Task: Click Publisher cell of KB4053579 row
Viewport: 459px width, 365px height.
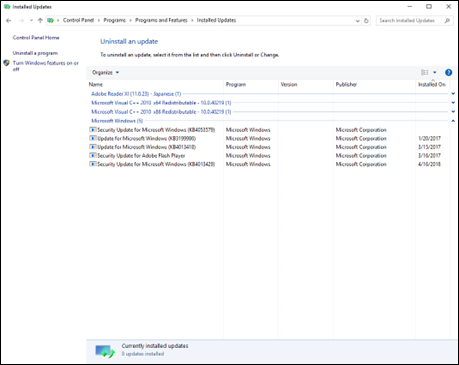Action: [361, 130]
